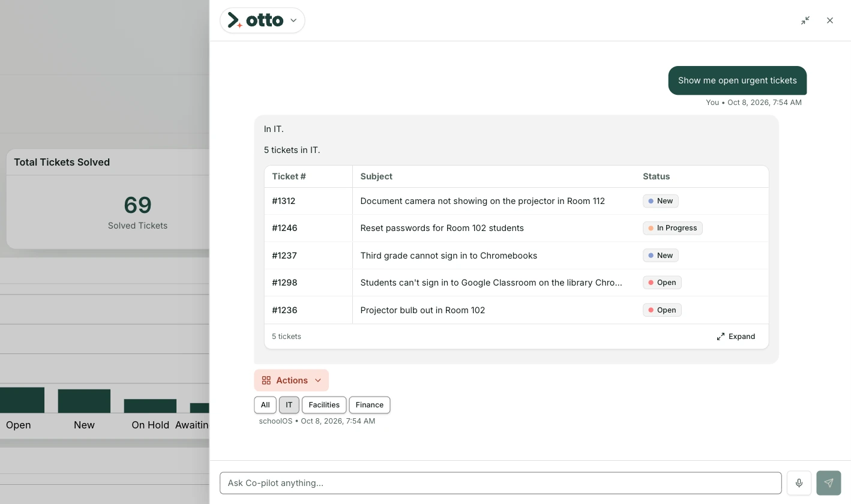Viewport: 851px width, 504px height.
Task: Click the Total Tickets Solved card title
Action: point(62,162)
